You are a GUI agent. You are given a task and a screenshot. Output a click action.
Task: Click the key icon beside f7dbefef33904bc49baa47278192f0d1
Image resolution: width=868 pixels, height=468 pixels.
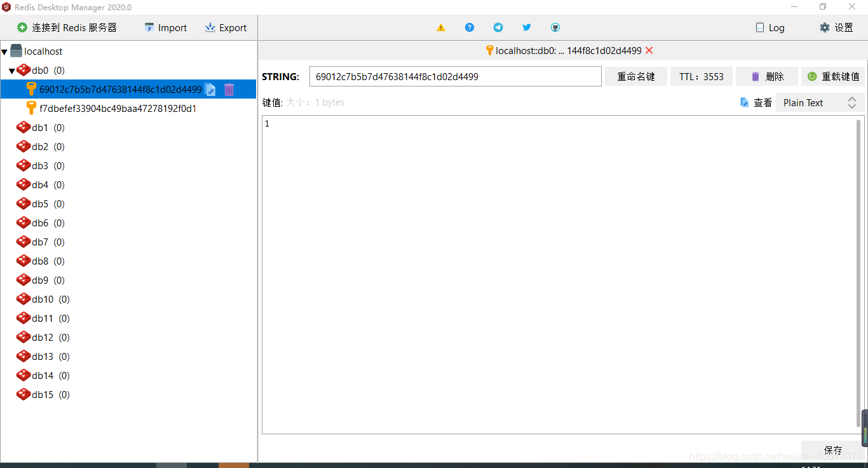[31, 108]
